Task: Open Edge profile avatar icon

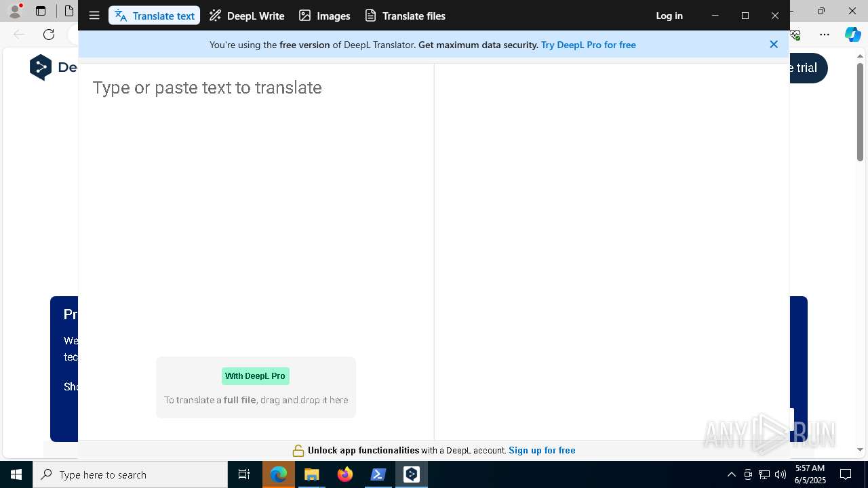Action: 15,11
